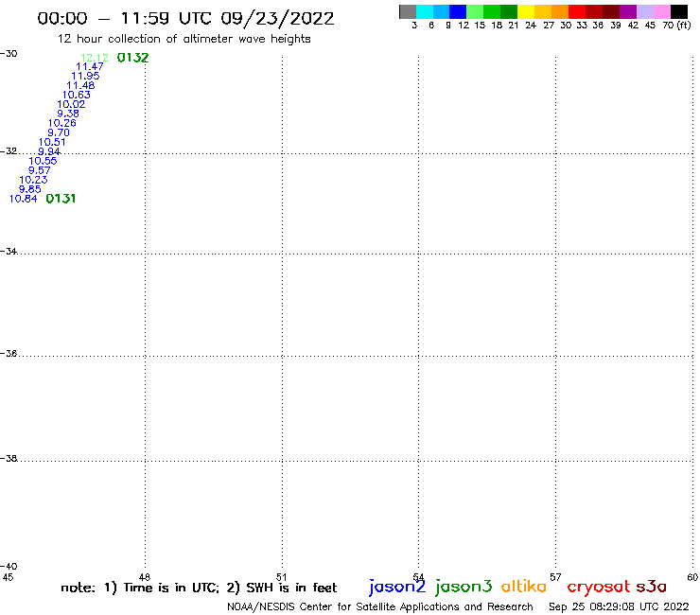Click the number 42 under the color scale

(633, 25)
